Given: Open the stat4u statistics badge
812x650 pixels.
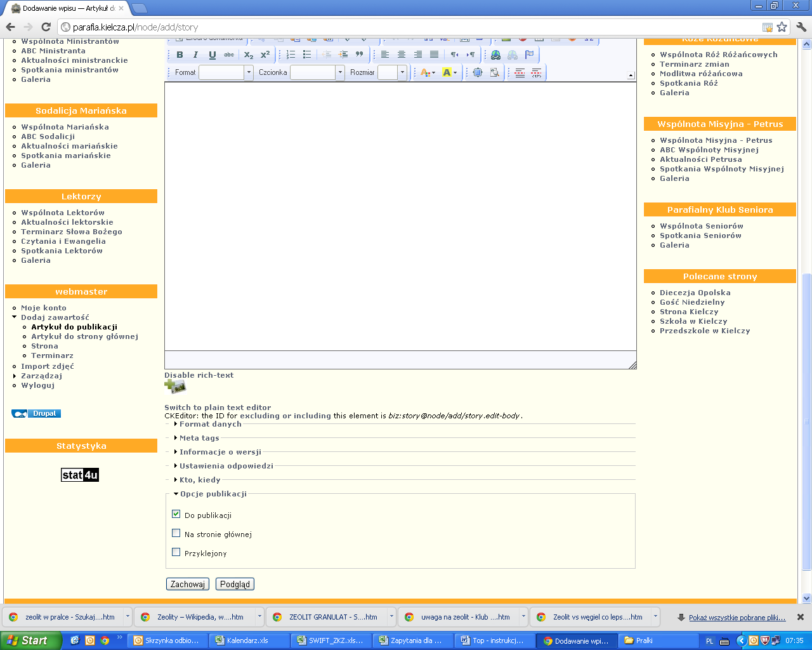Looking at the screenshot, I should pos(80,475).
